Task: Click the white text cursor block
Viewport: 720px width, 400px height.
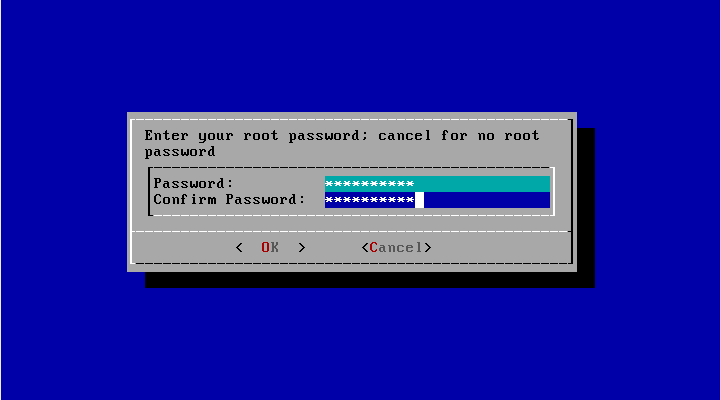Action: pyautogui.click(x=419, y=200)
